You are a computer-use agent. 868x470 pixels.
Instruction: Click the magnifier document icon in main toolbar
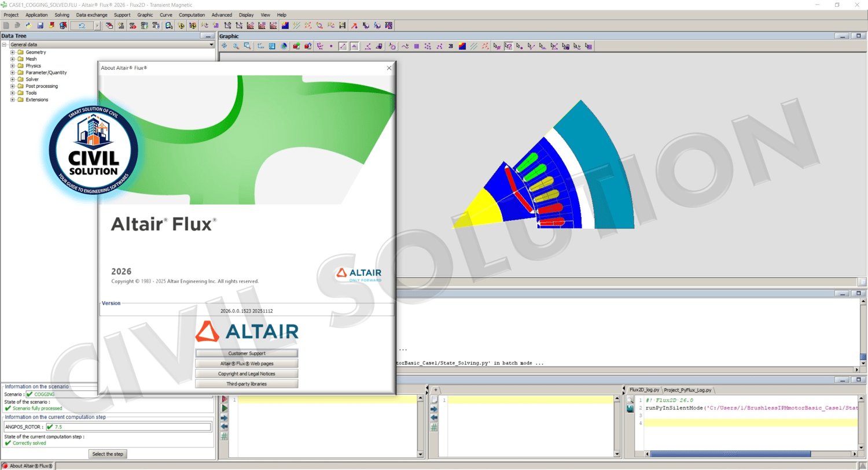168,25
